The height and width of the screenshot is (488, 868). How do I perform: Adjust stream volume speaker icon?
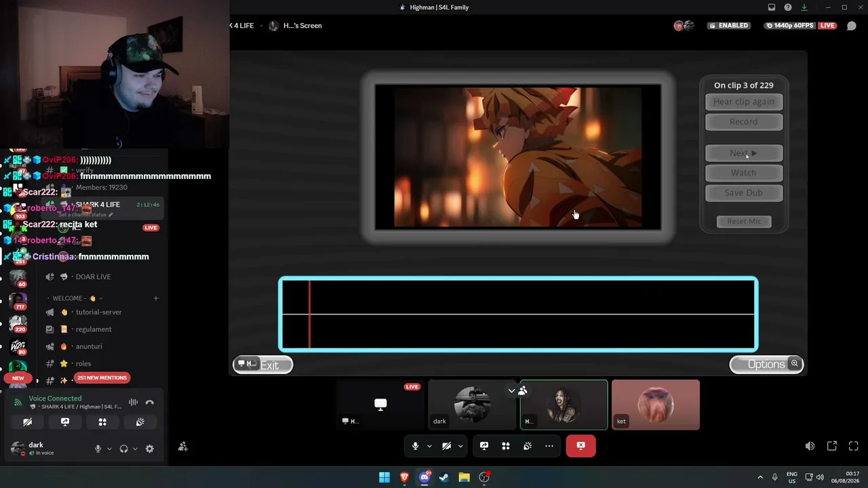click(810, 446)
